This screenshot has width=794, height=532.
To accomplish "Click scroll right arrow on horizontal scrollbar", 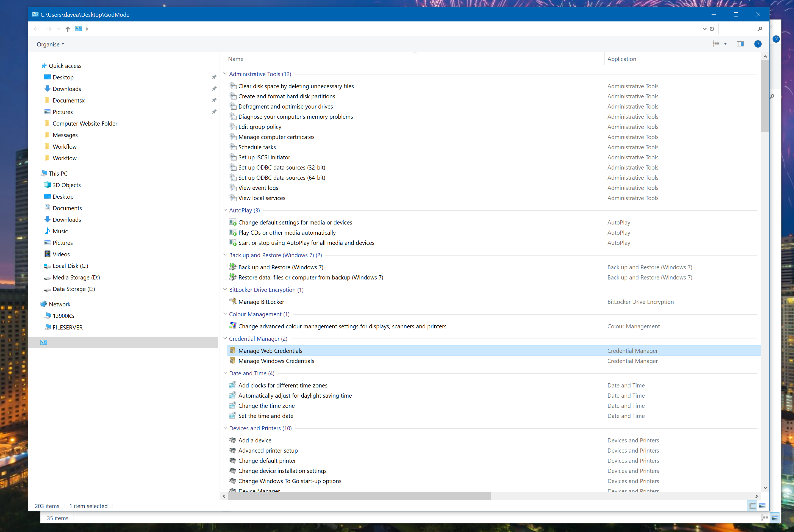I will 756,496.
